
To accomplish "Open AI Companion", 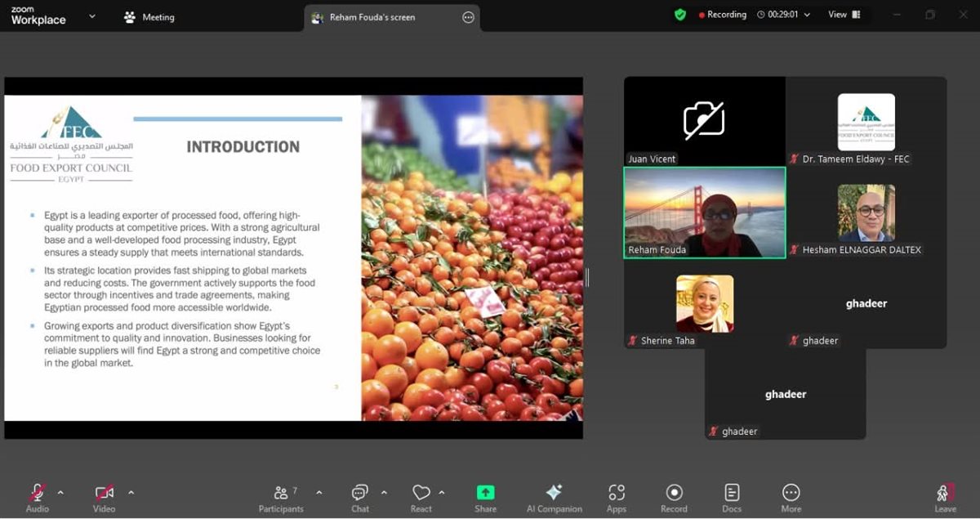I will pos(554,497).
